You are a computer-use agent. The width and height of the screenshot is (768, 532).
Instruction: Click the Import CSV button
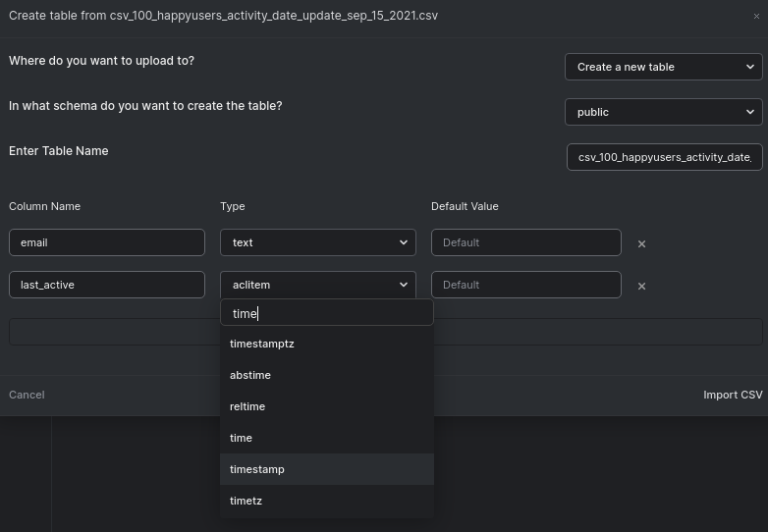pyautogui.click(x=733, y=395)
